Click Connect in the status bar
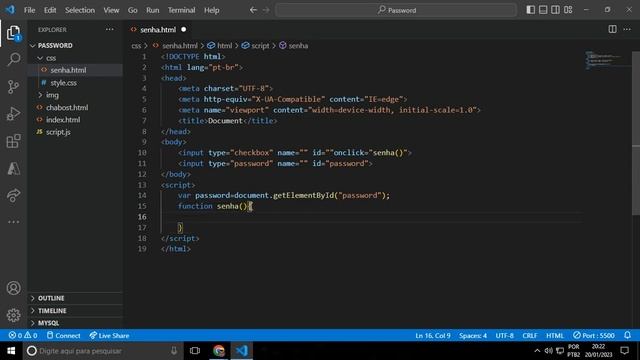 coord(63,336)
